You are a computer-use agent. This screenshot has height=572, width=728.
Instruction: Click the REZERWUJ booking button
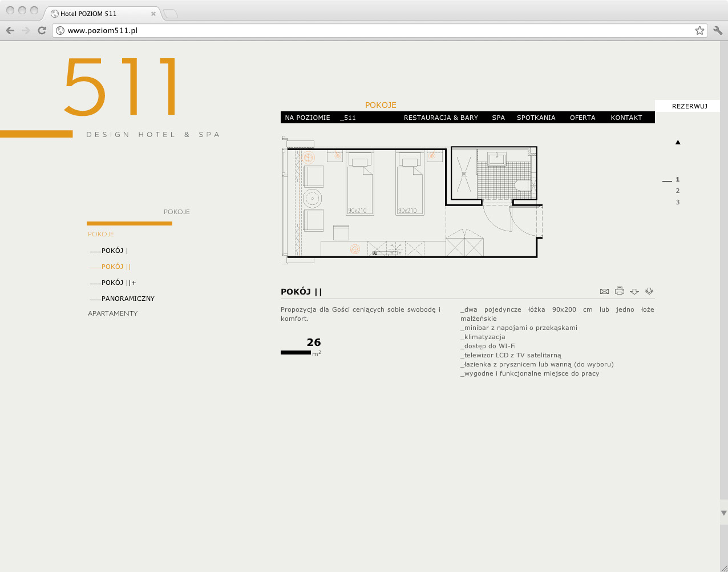[x=689, y=106]
